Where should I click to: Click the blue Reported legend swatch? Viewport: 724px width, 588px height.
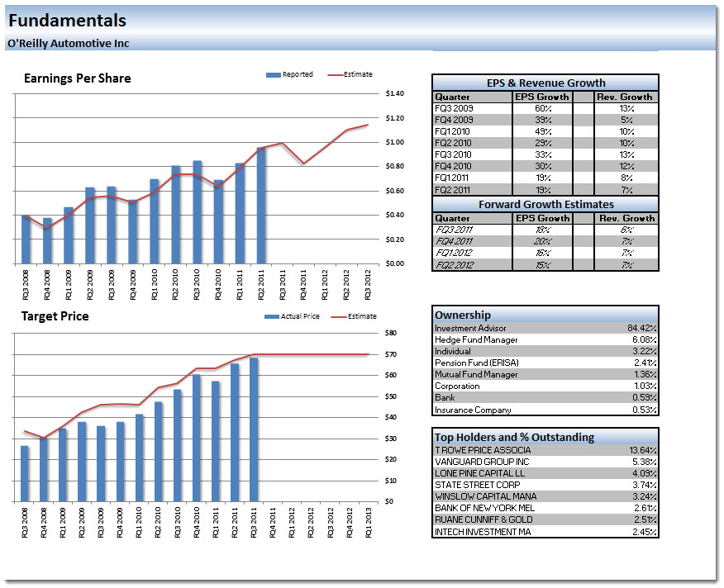pos(274,75)
